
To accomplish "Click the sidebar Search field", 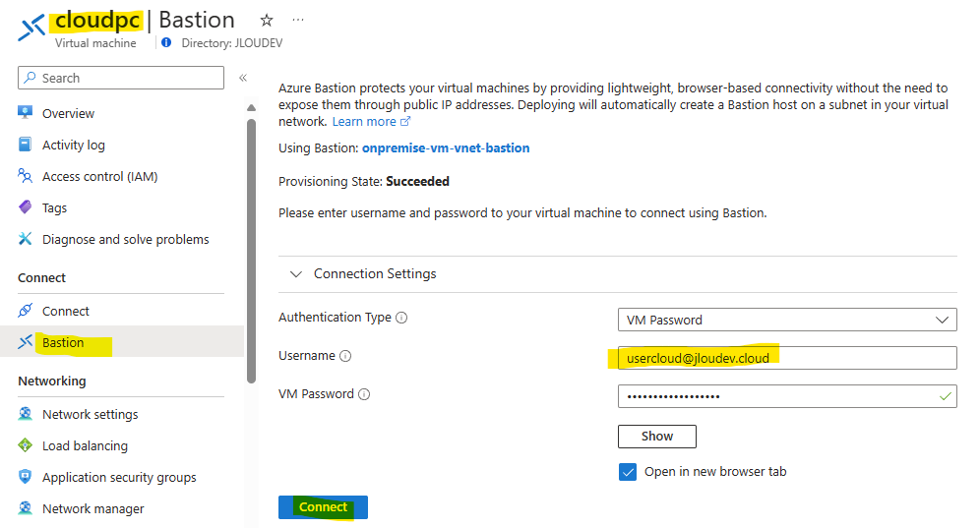I will (x=121, y=78).
